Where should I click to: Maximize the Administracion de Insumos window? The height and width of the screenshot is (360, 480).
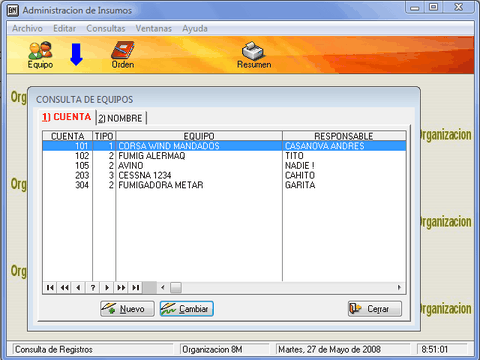point(433,7)
